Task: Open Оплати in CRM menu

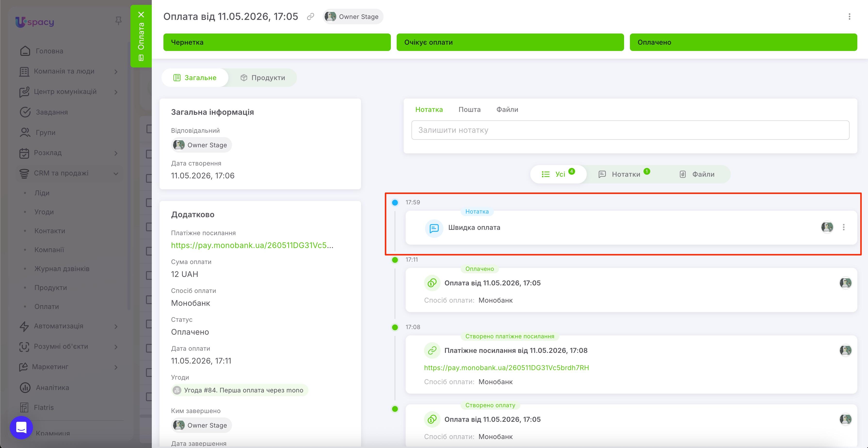Action: tap(47, 307)
